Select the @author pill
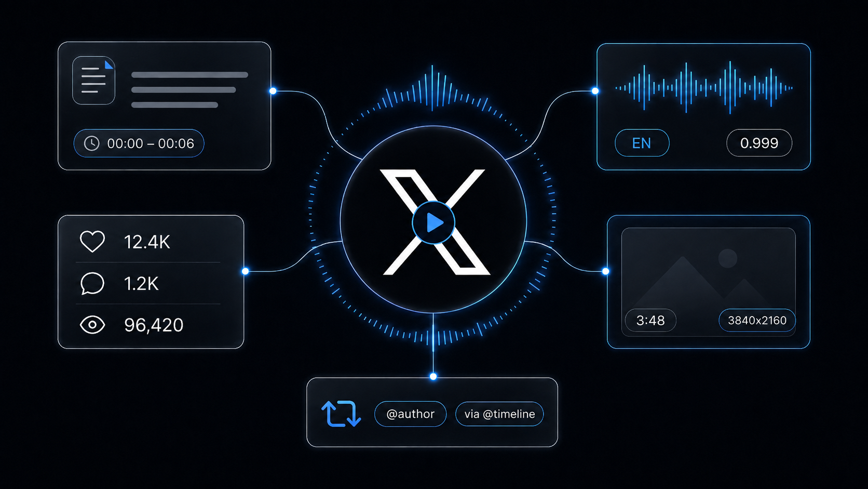This screenshot has width=868, height=489. coord(411,414)
